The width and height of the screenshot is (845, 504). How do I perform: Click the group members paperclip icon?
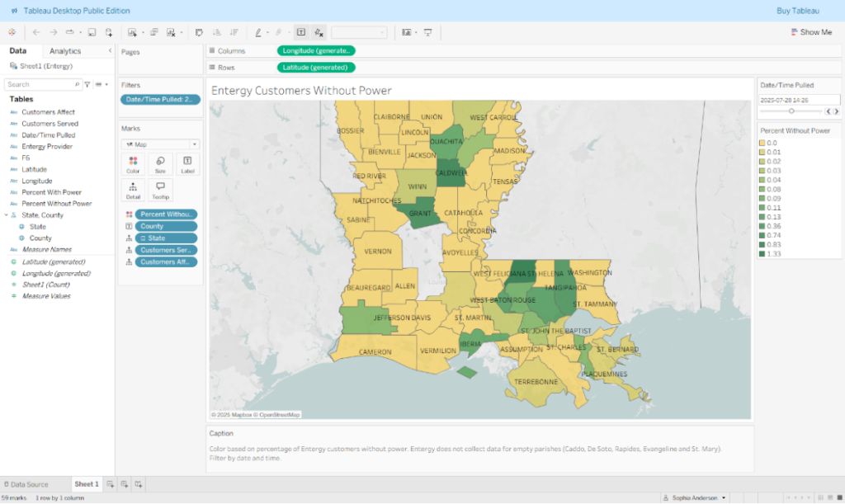tap(279, 32)
